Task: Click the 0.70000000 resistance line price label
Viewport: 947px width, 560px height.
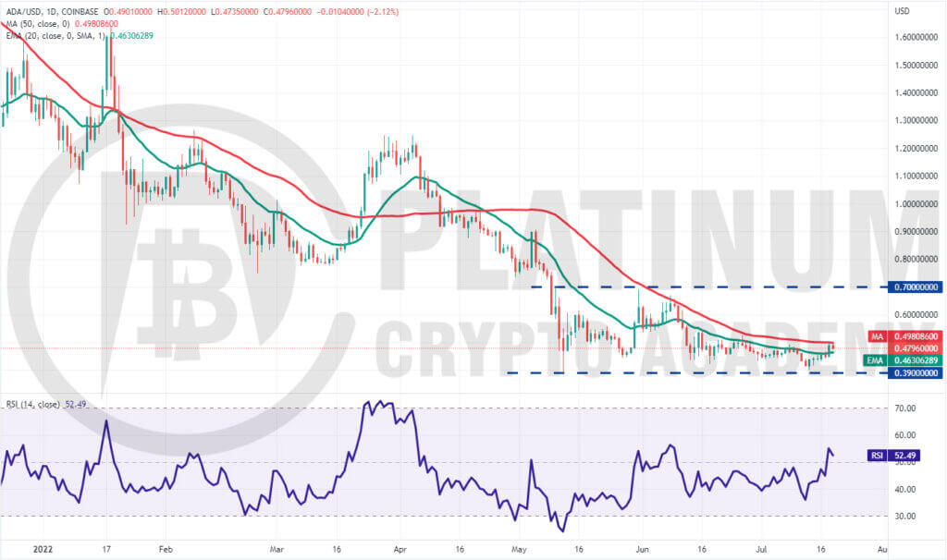Action: click(916, 286)
